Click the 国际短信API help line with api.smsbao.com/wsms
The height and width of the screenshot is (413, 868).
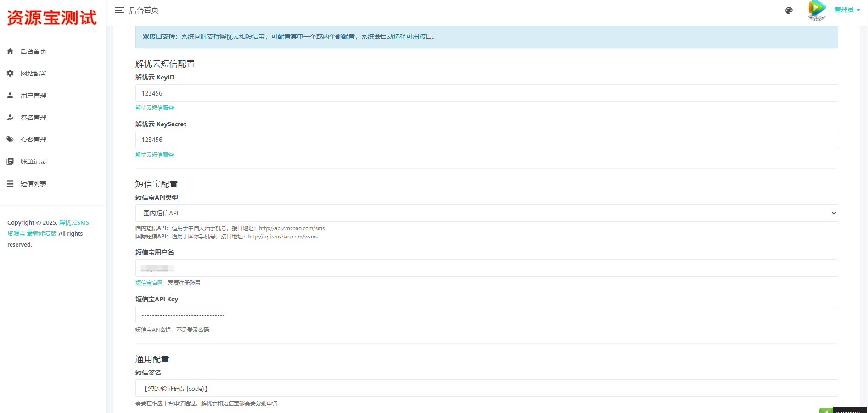[226, 237]
